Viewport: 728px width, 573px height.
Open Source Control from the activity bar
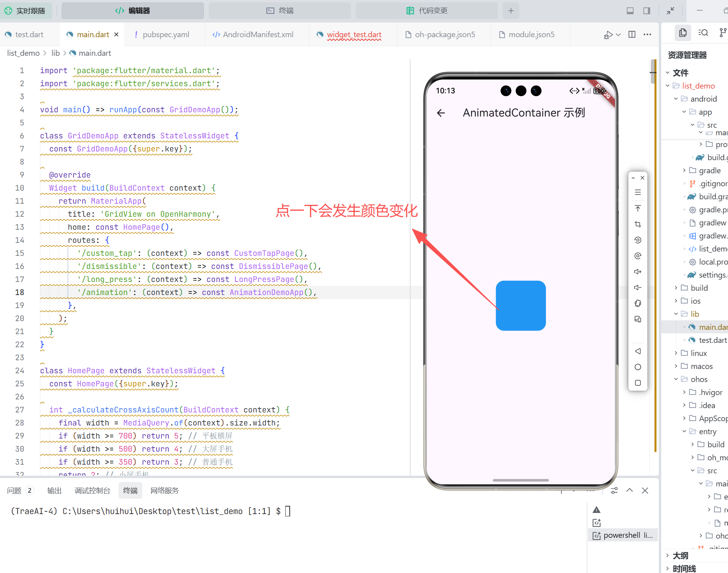[x=723, y=33]
